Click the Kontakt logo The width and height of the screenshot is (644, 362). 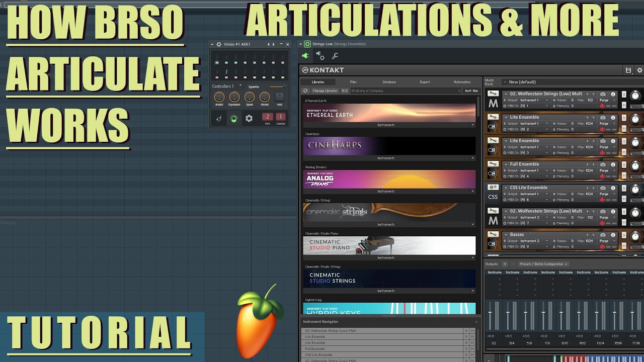pyautogui.click(x=323, y=70)
